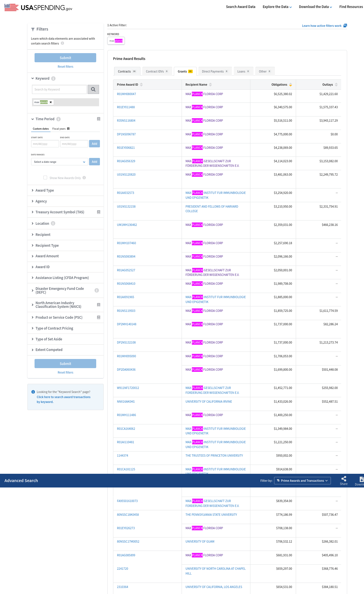This screenshot has width=364, height=594.
Task: Click here to search award transactions by keyword
Action: pyautogui.click(x=63, y=399)
